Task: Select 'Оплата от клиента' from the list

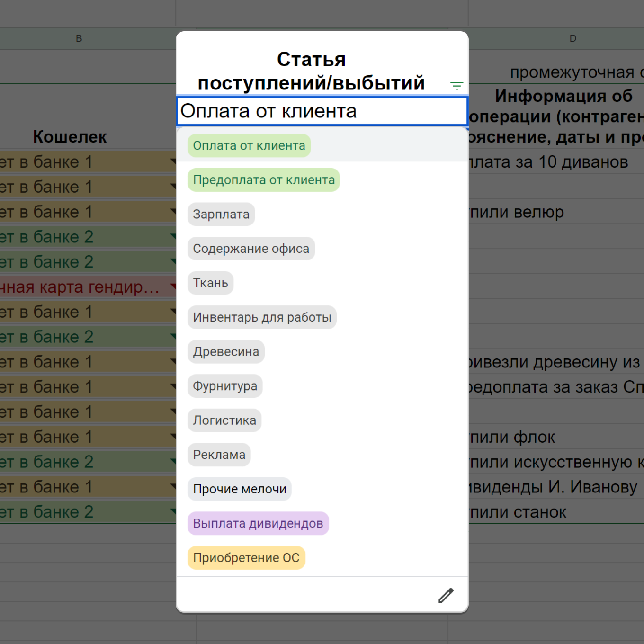Action: [249, 145]
